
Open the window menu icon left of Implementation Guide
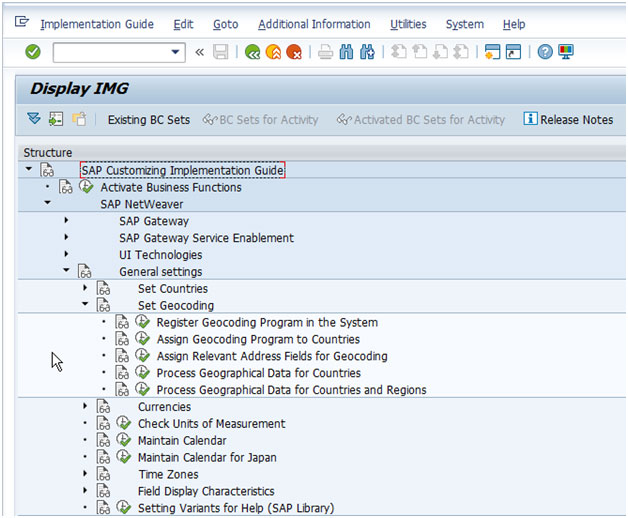click(22, 21)
